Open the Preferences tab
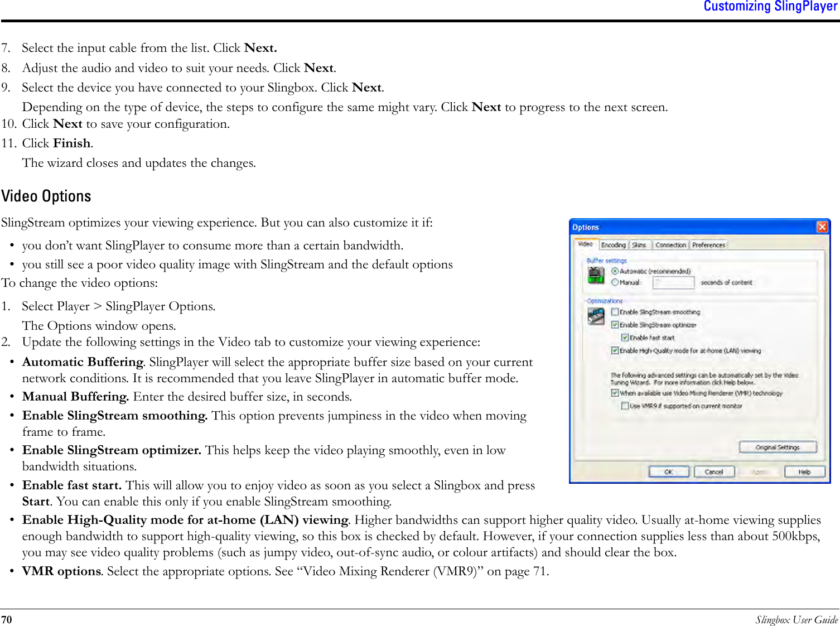840x626 pixels. point(708,245)
